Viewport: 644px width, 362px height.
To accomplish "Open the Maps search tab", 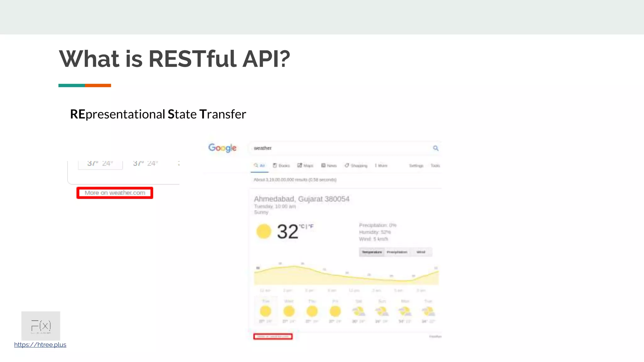I will pos(305,166).
